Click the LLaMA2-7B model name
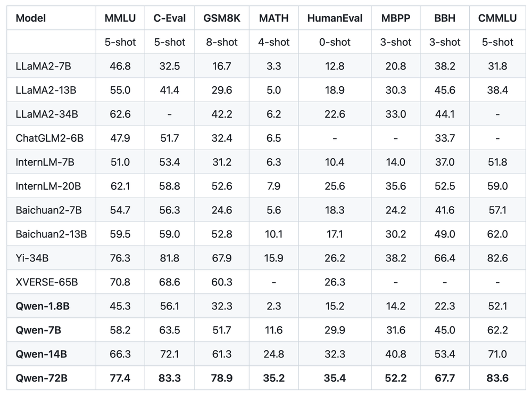532x393 pixels. click(43, 67)
